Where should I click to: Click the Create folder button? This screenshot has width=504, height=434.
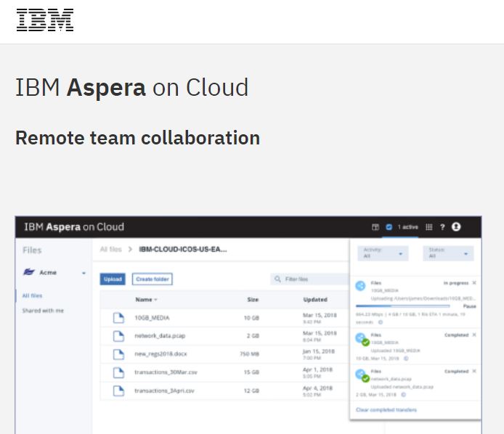coord(153,279)
